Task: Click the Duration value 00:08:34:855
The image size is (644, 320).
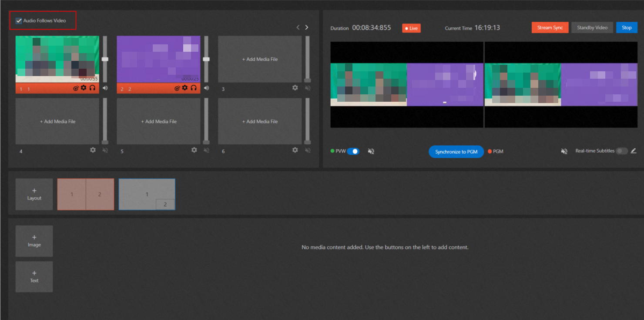Action: click(x=372, y=27)
